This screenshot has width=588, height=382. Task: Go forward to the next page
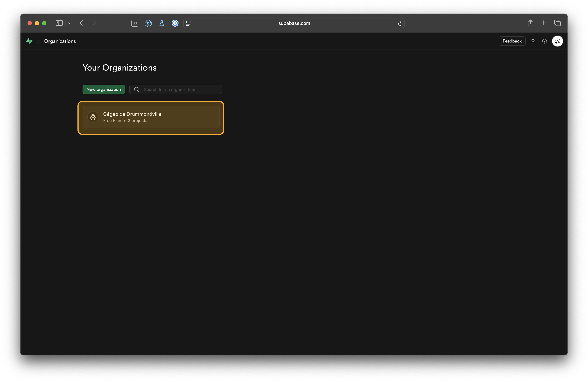click(x=94, y=23)
